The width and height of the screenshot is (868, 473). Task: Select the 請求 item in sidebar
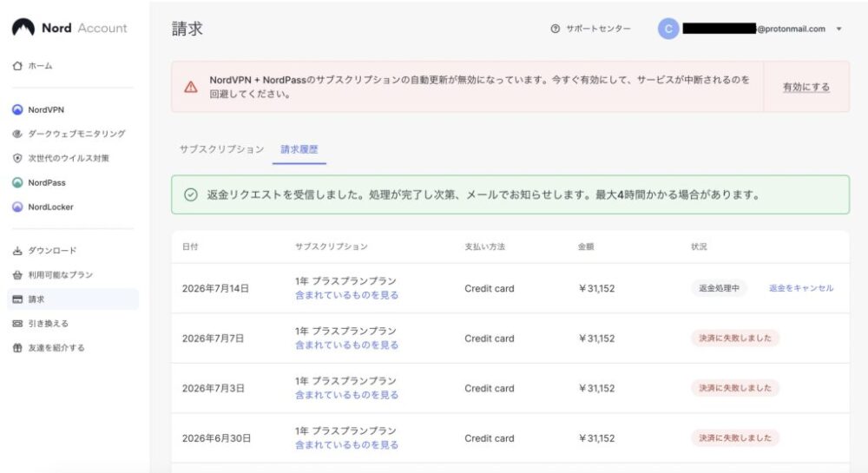coord(73,299)
